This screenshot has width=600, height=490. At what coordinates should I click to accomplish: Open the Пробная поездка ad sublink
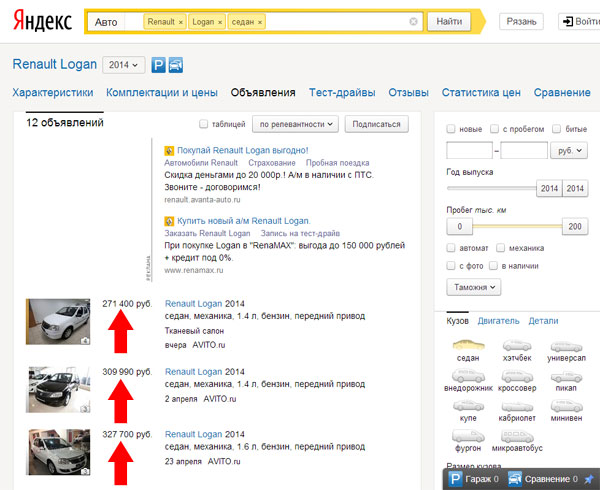click(338, 163)
